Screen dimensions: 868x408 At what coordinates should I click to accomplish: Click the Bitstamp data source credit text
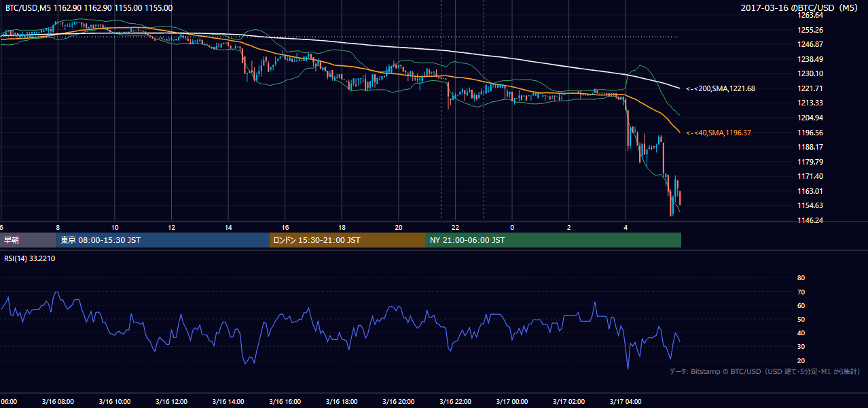(x=765, y=371)
